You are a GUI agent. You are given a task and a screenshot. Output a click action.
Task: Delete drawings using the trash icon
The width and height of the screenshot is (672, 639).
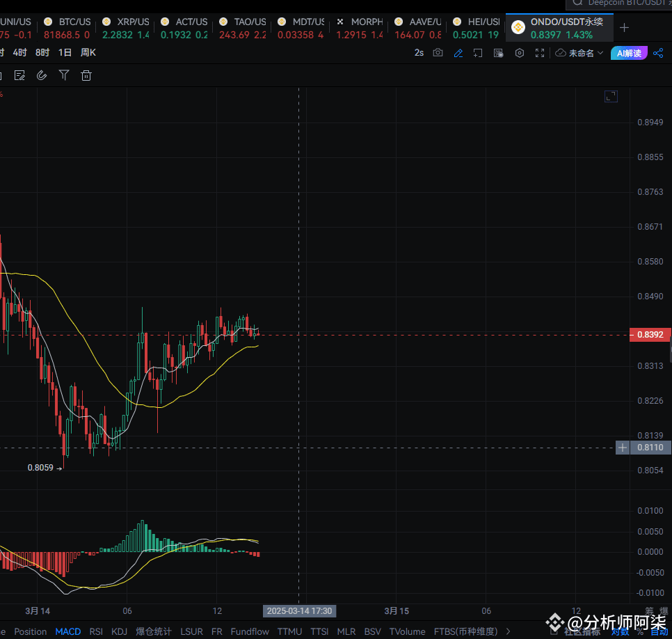(x=86, y=74)
